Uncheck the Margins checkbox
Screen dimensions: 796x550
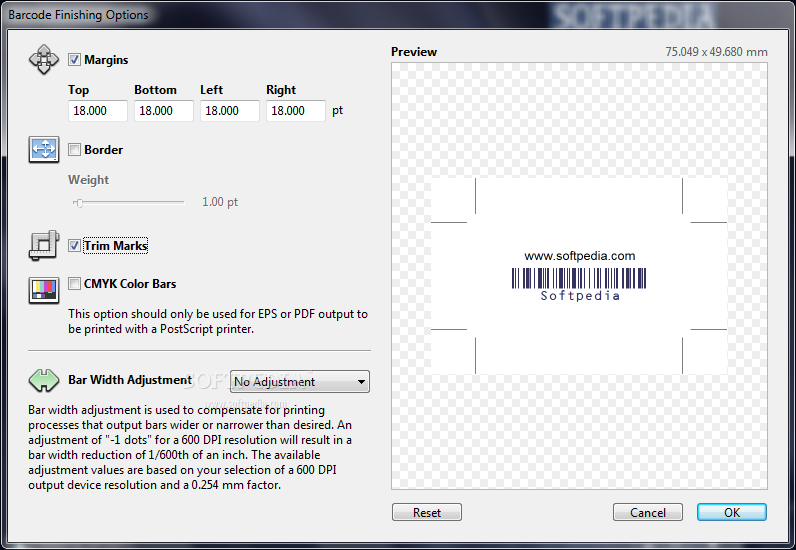74,59
